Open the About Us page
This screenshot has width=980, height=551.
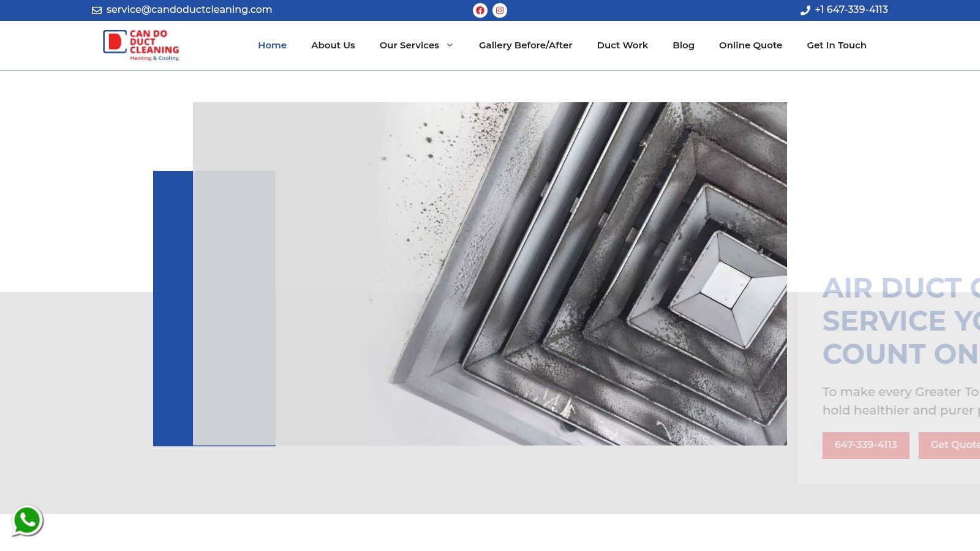[333, 45]
